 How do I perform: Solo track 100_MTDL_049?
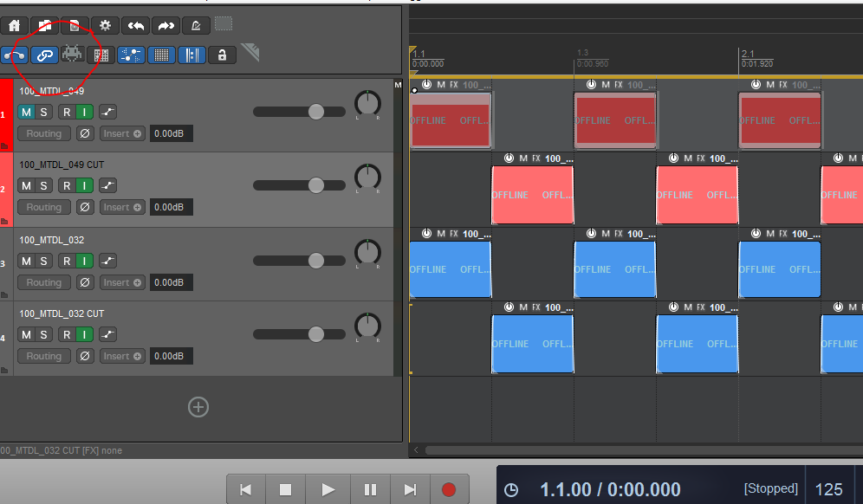[x=43, y=113]
